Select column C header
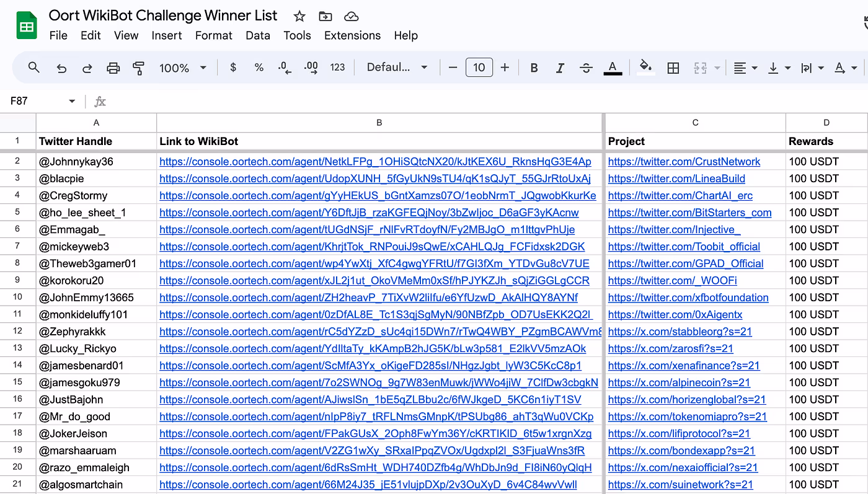The width and height of the screenshot is (868, 494). tap(695, 123)
